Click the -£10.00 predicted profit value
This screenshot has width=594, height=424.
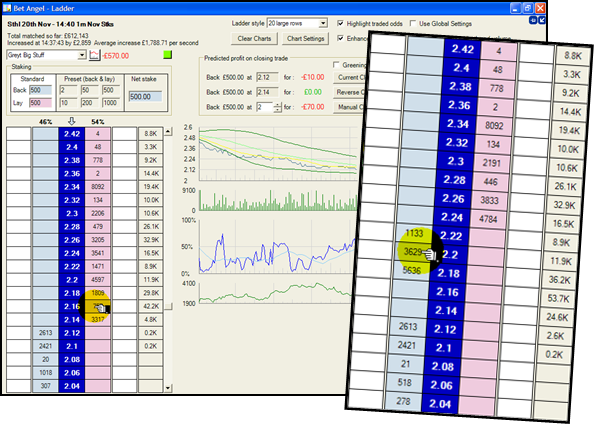click(313, 77)
